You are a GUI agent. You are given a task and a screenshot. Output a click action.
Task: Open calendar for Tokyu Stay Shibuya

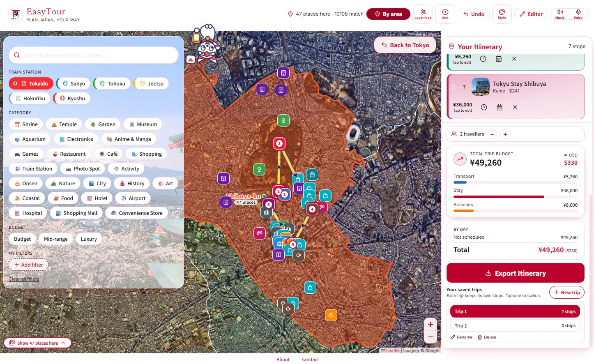(500, 107)
